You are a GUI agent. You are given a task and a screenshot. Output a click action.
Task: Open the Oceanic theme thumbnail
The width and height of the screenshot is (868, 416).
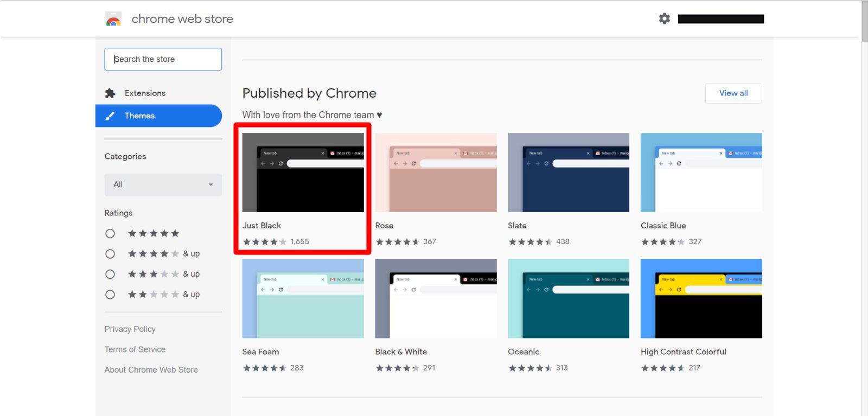pyautogui.click(x=569, y=299)
